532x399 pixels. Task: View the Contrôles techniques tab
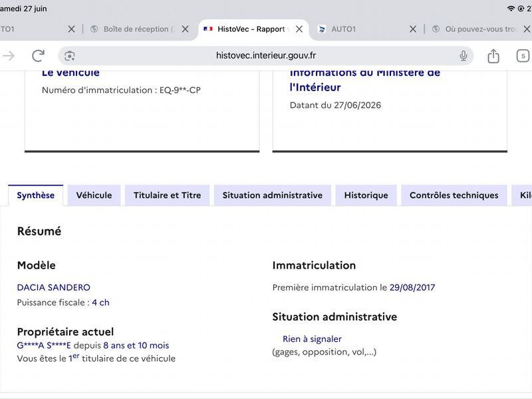[454, 195]
